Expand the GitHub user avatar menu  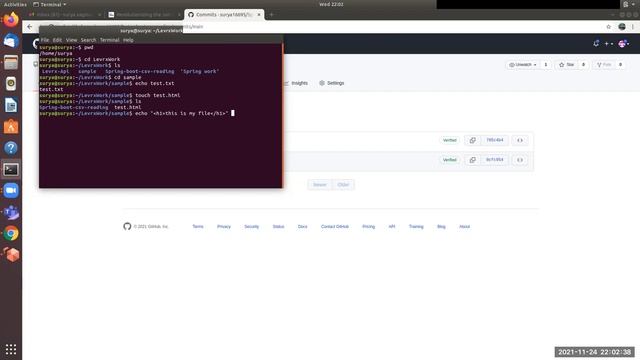624,44
